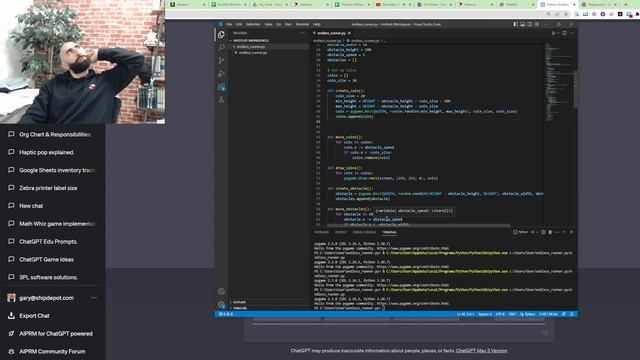
Task: Click the editor horizontal scrollbar
Action: [x=418, y=225]
